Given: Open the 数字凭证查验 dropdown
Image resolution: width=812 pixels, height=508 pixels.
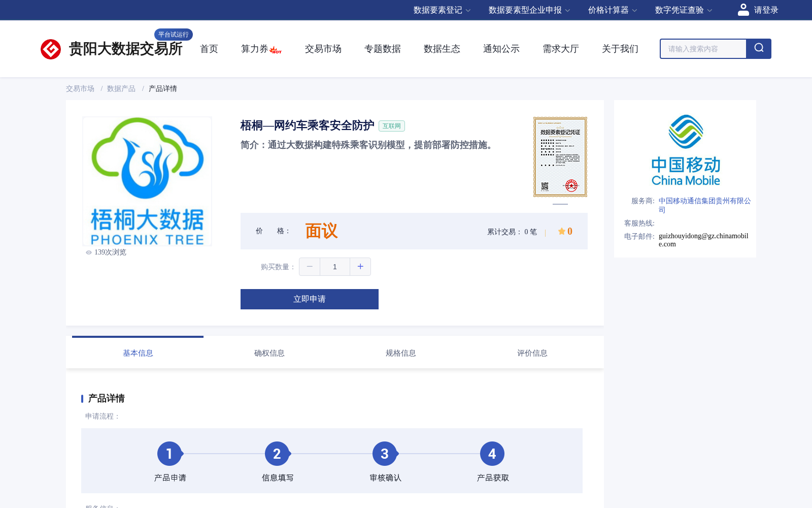Looking at the screenshot, I should point(684,10).
